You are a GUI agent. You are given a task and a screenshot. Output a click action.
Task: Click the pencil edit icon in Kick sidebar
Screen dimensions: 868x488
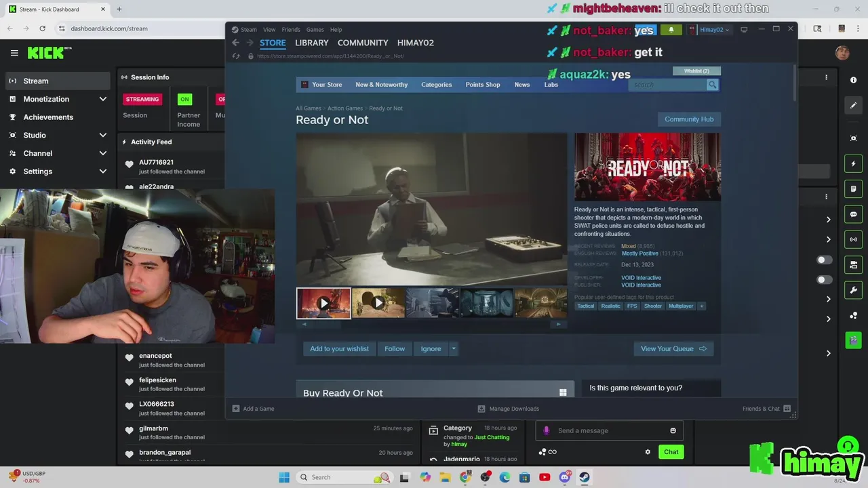(x=853, y=105)
